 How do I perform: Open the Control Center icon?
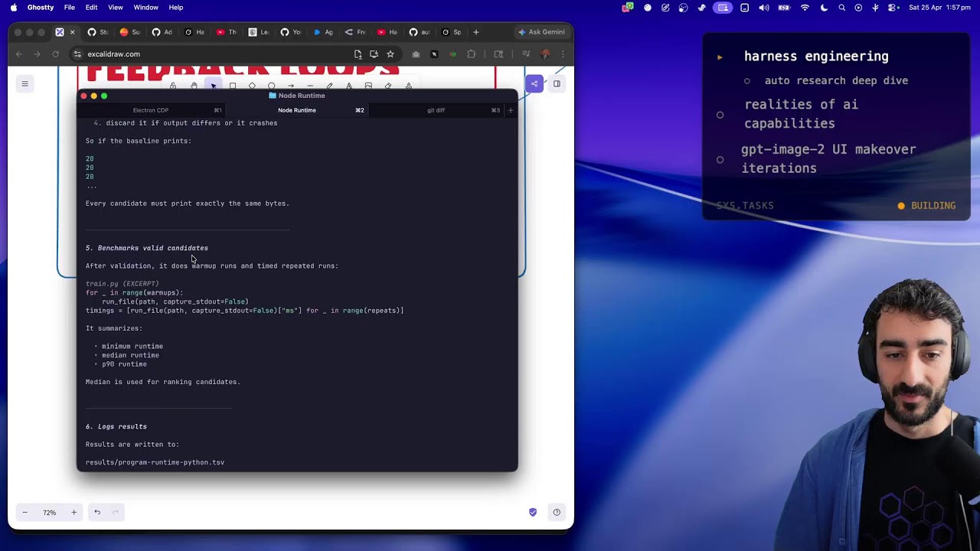[893, 8]
